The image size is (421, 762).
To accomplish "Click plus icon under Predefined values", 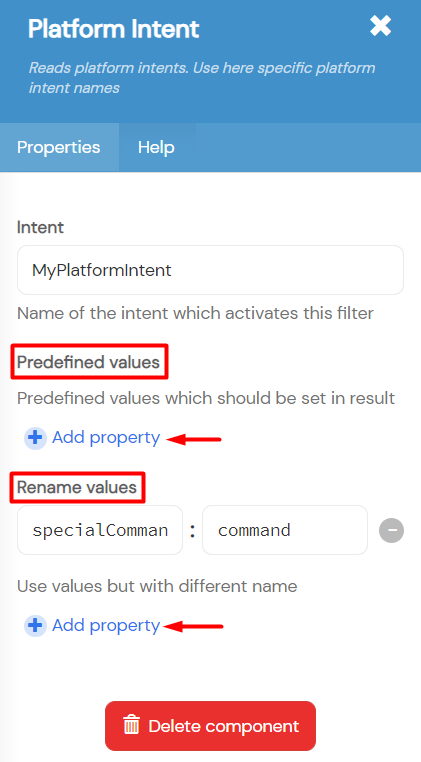I will (x=35, y=438).
